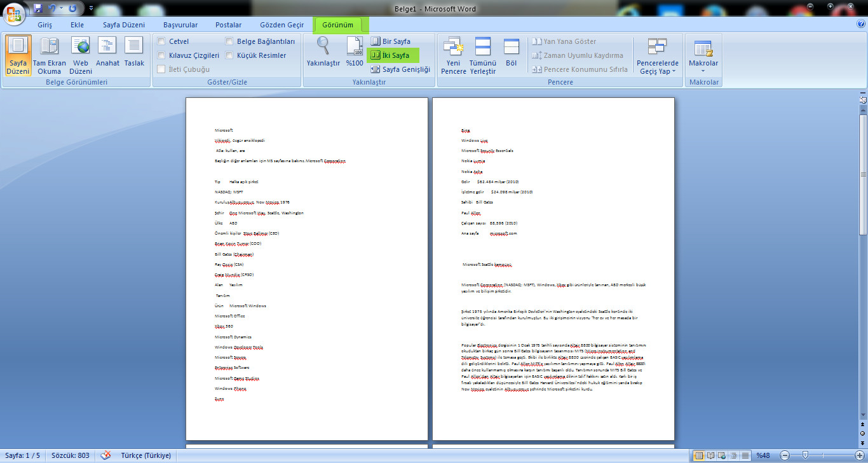The width and height of the screenshot is (868, 463).
Task: Click the Redo/Repeat icon
Action: point(72,8)
